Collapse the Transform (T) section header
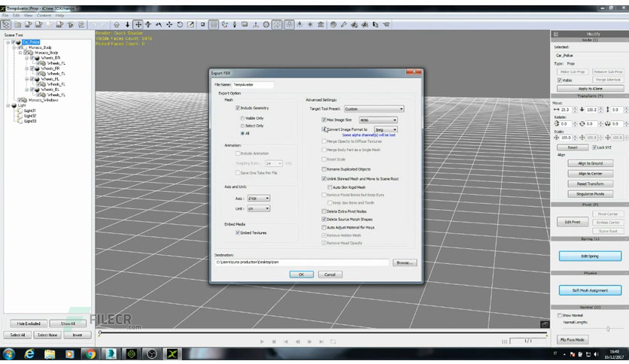Screen dimensions: 629x364 coord(590,96)
